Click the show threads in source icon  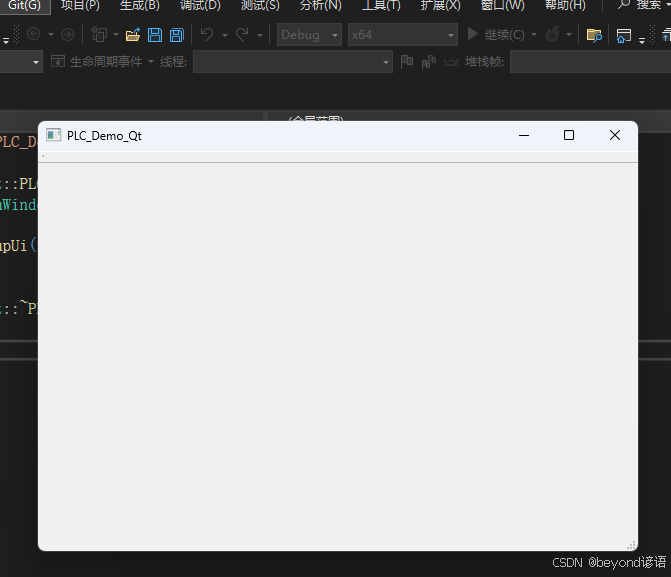(428, 62)
